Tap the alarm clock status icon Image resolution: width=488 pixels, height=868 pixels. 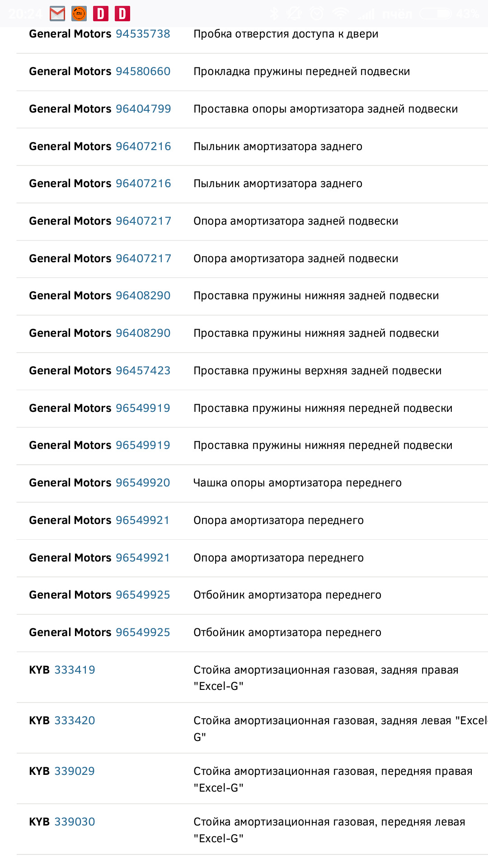(x=317, y=14)
